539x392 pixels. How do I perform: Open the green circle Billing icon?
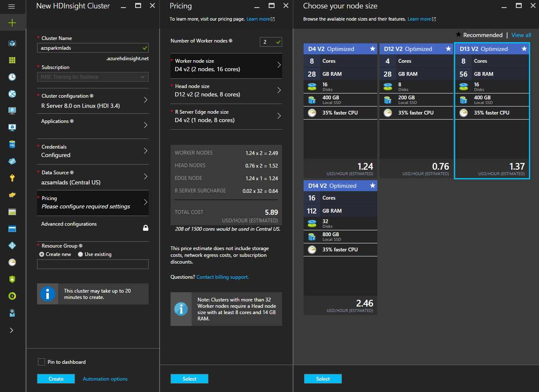[x=12, y=296]
